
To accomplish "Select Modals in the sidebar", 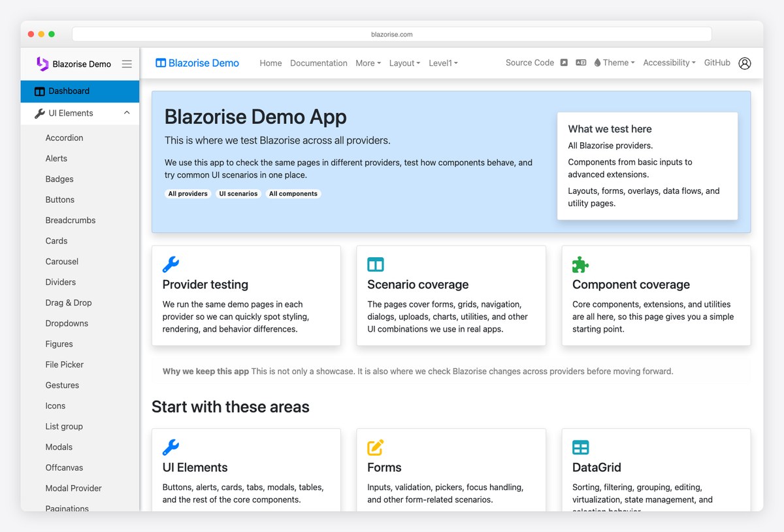I will click(x=59, y=447).
